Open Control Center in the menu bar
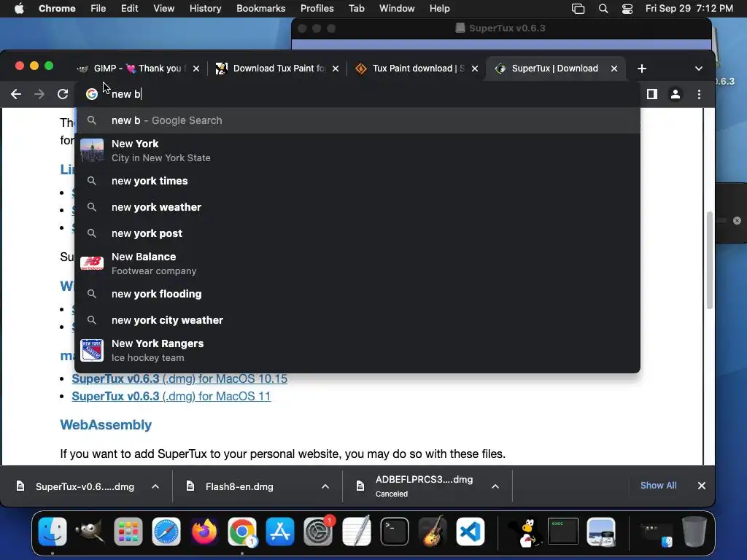Viewport: 747px width, 560px height. 627,9
